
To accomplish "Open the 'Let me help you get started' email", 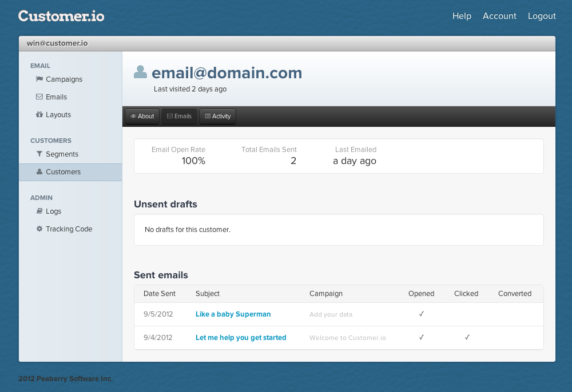I will (x=240, y=337).
